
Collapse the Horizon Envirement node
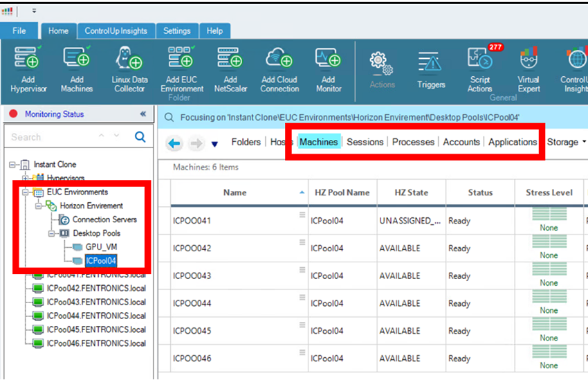[38, 206]
